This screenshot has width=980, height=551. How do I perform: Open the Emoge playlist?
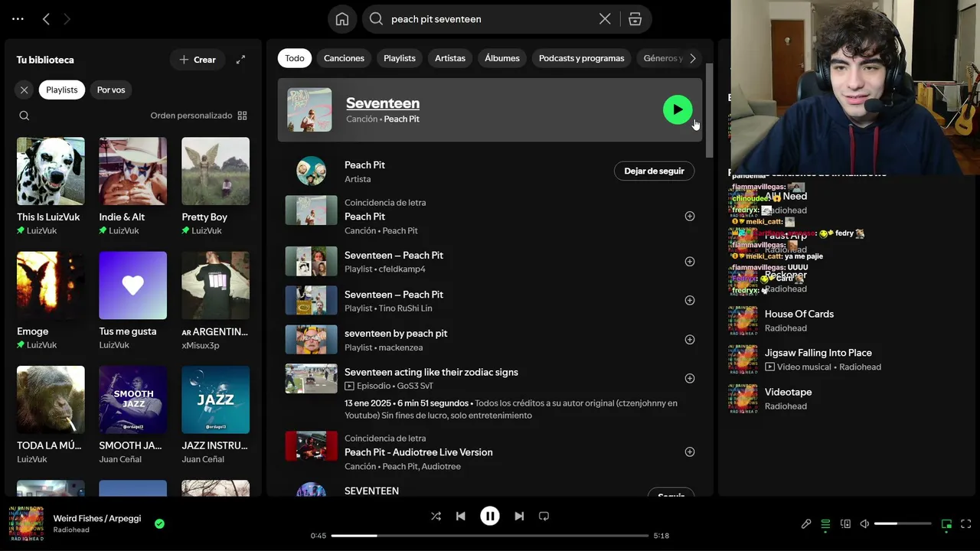51,301
